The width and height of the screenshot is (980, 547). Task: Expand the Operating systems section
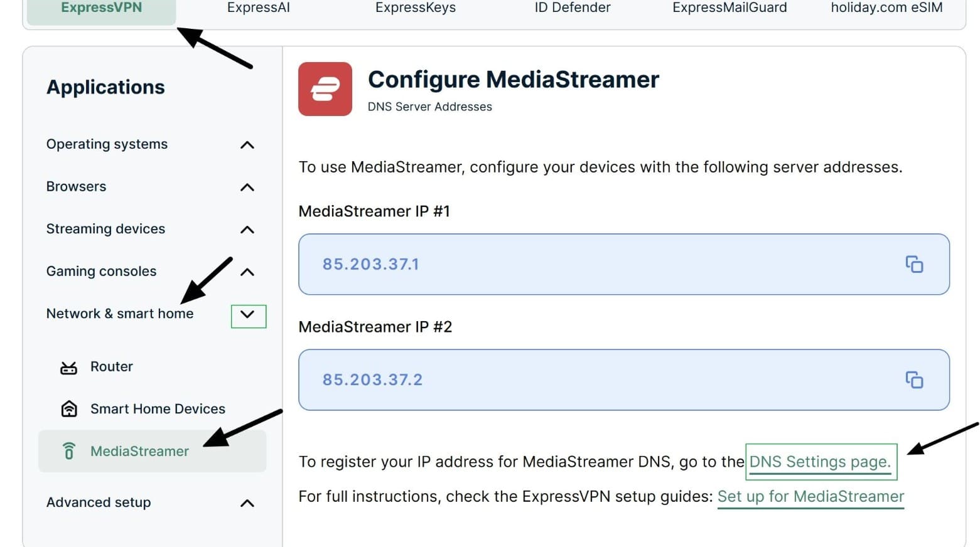pyautogui.click(x=247, y=145)
